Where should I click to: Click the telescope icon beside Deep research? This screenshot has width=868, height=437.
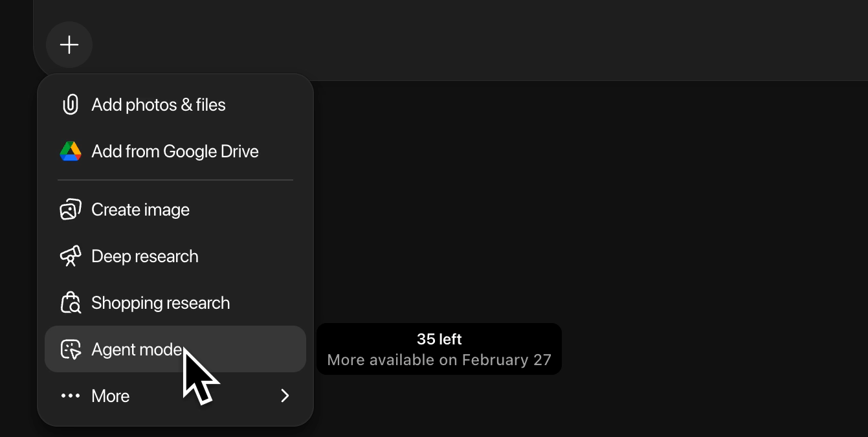(70, 256)
